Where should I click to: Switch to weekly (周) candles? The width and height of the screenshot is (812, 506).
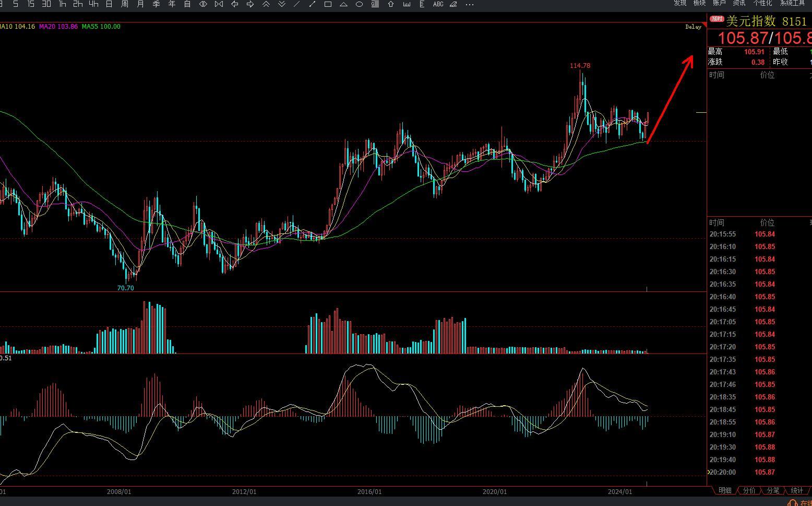point(125,4)
